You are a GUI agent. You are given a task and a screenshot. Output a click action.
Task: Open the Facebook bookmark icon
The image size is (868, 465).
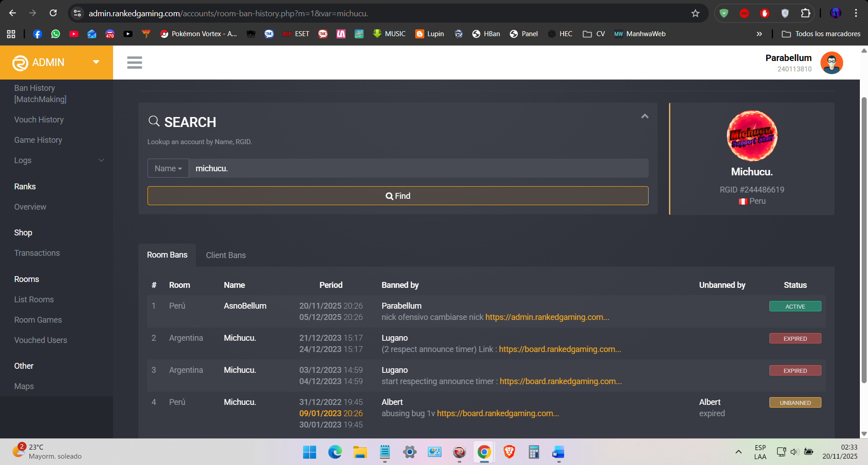pos(38,34)
